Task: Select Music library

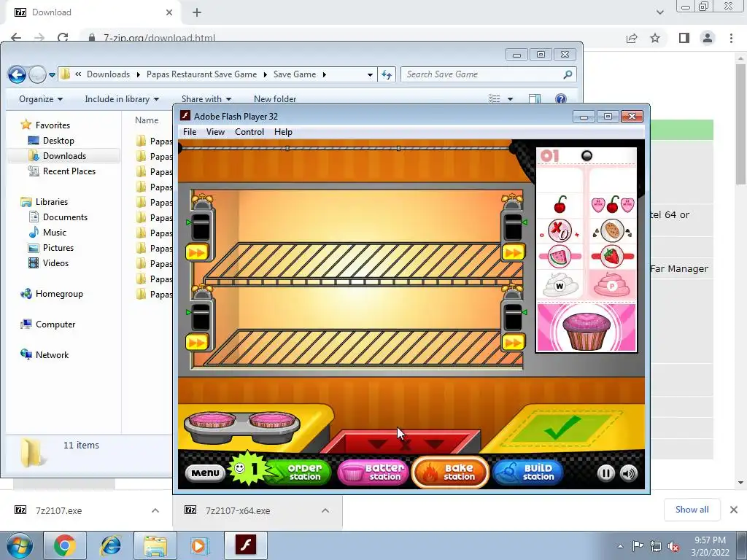Action: pos(54,233)
